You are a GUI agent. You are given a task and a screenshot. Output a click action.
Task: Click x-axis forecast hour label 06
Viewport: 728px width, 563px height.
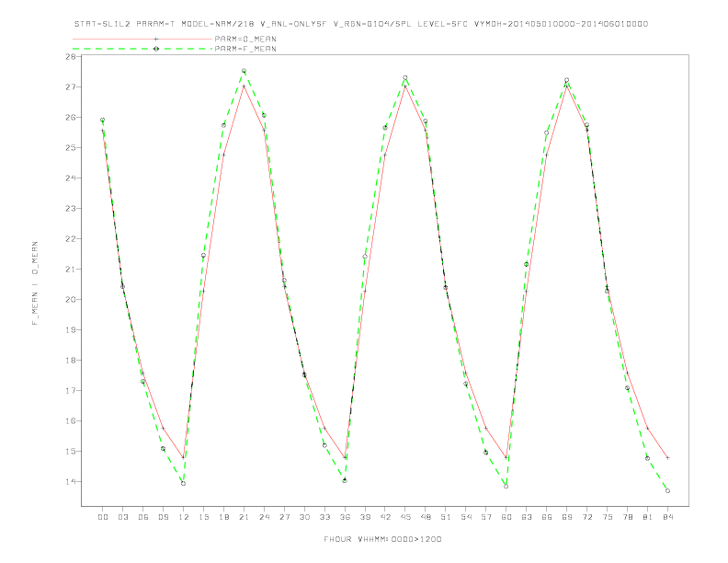click(x=143, y=517)
